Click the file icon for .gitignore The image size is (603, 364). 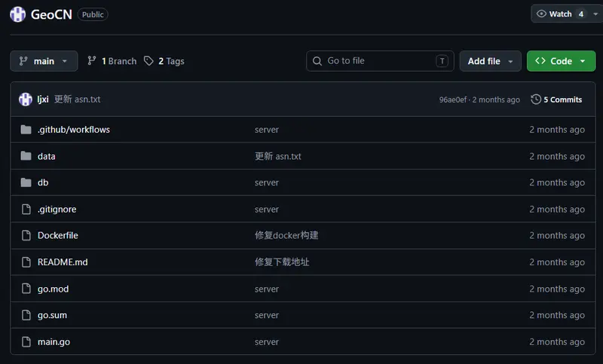(x=26, y=209)
